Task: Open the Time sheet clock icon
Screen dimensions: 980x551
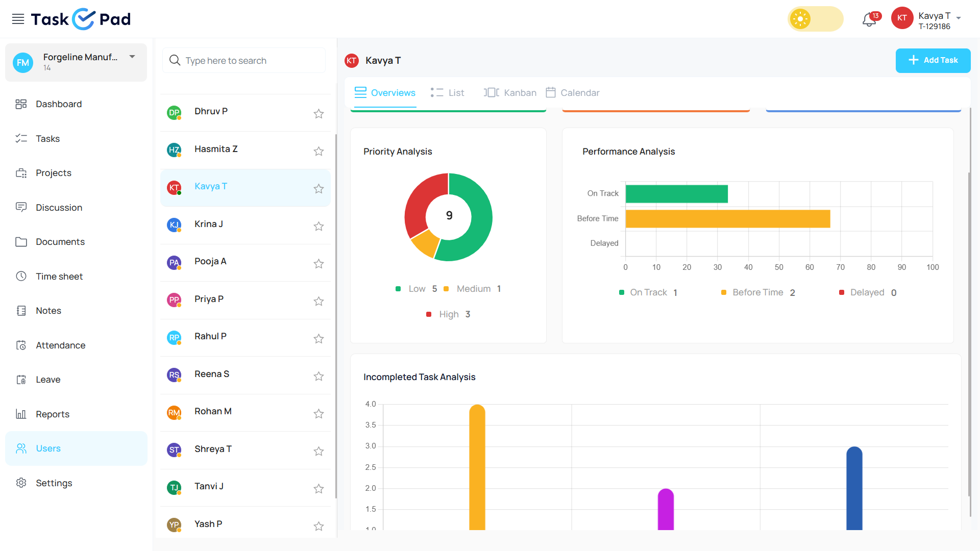Action: pyautogui.click(x=21, y=276)
